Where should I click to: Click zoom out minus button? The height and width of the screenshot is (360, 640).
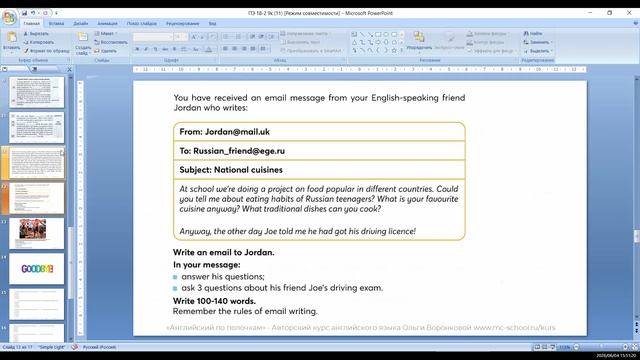coord(576,347)
